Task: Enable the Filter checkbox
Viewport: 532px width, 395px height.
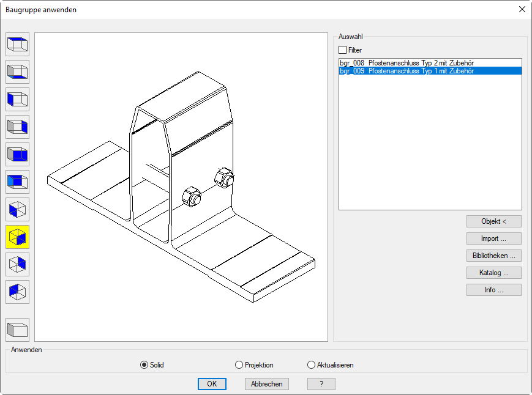Action: (343, 50)
